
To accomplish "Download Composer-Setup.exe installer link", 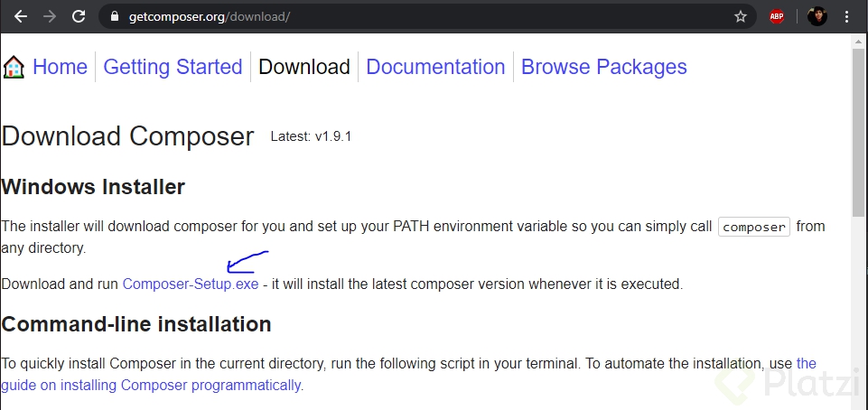I will point(191,284).
